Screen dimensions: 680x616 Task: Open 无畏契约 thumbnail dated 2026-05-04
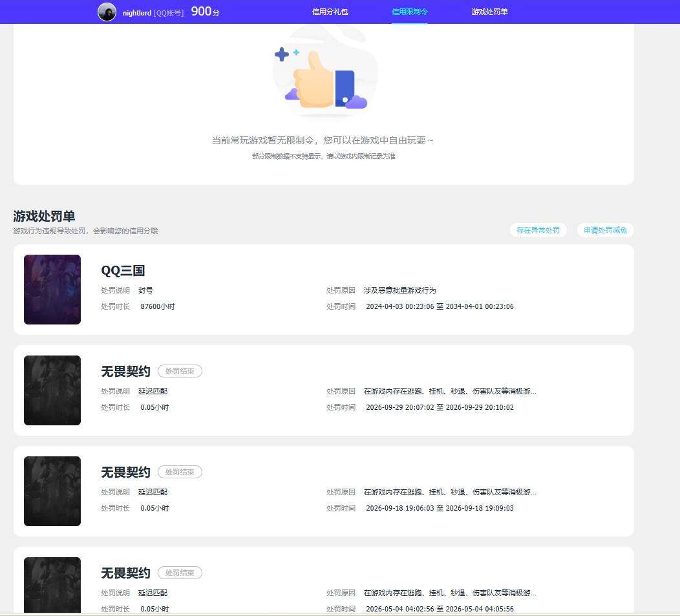click(x=52, y=585)
